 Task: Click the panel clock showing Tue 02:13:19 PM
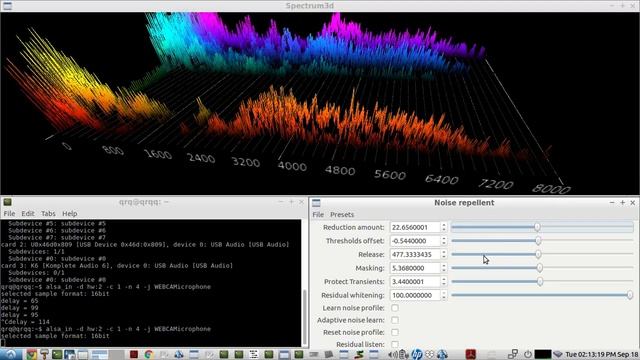[x=602, y=354]
